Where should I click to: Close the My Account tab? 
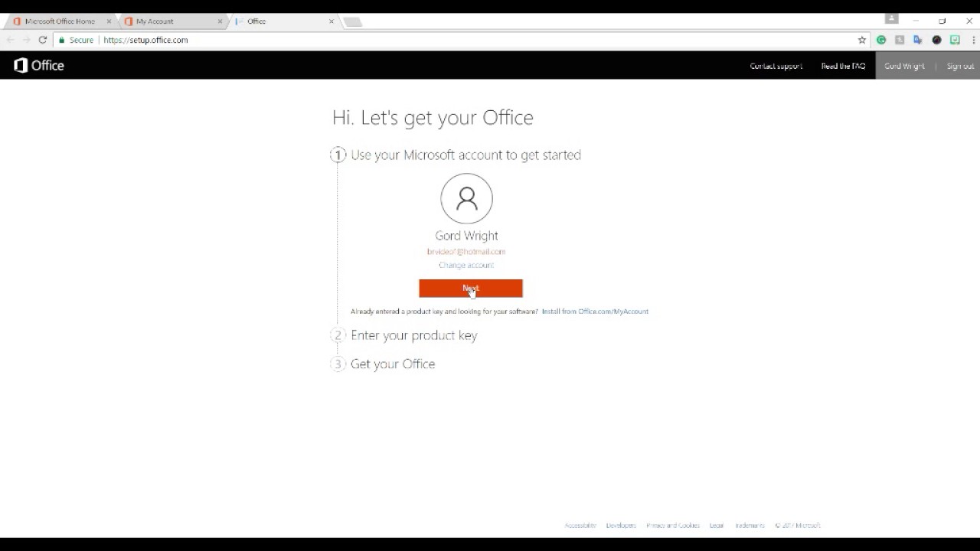coord(220,21)
